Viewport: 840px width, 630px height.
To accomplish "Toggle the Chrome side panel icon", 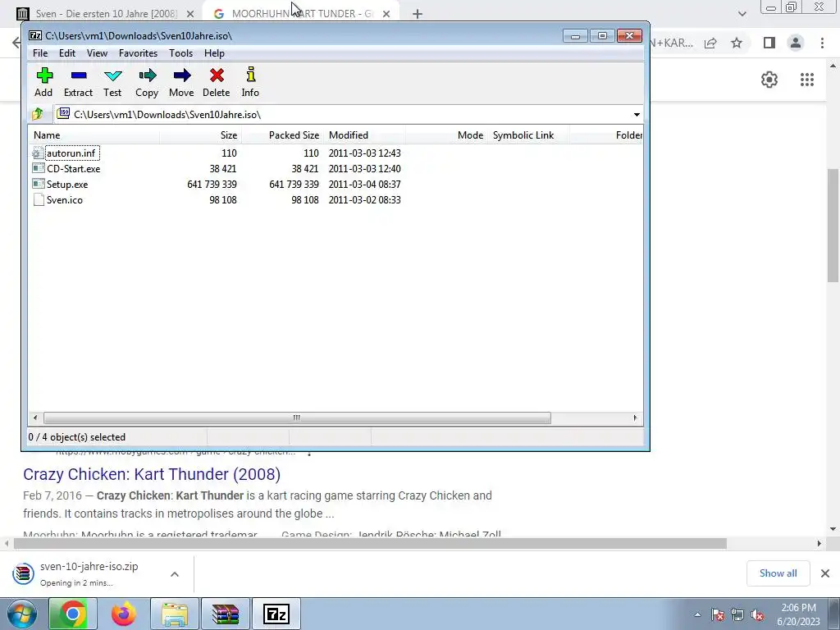I will [x=769, y=43].
